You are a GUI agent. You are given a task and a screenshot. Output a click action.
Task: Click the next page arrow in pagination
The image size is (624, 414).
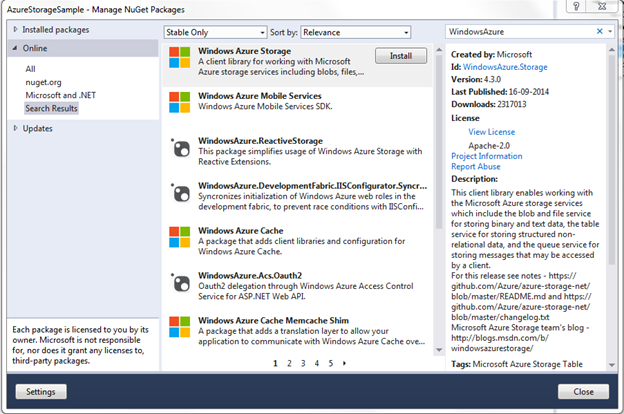click(345, 363)
